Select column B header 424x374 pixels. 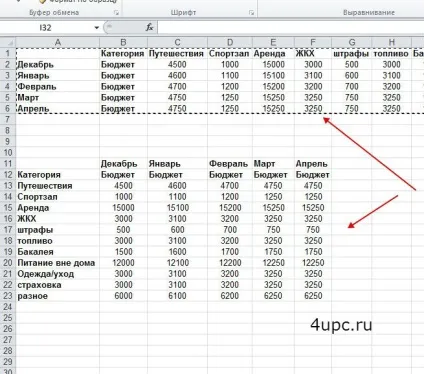click(x=123, y=42)
